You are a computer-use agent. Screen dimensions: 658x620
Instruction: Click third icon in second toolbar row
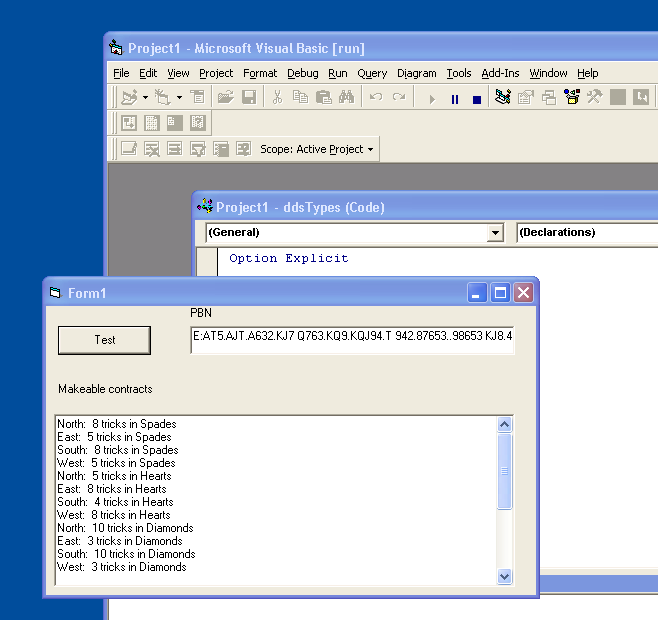pyautogui.click(x=175, y=123)
